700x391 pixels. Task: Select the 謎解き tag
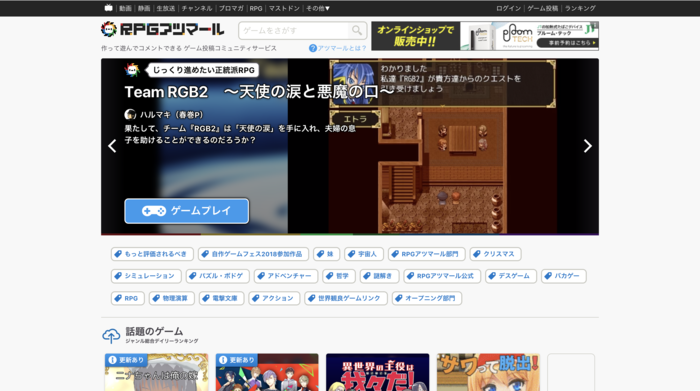(x=379, y=276)
